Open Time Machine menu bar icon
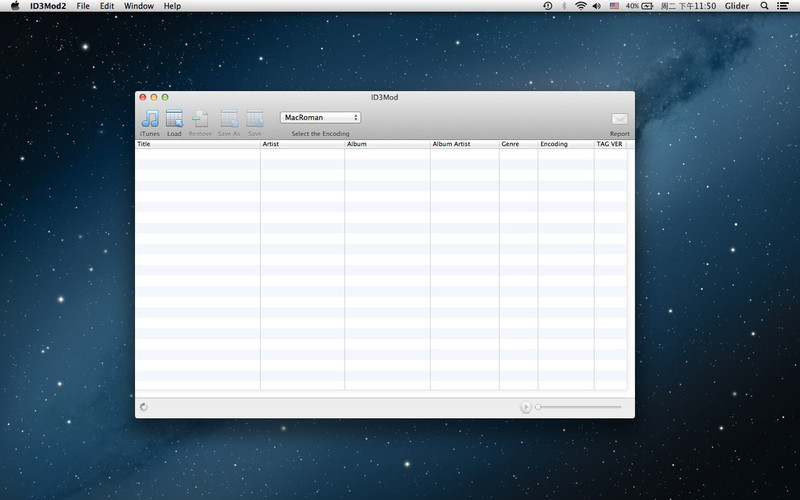This screenshot has width=800, height=500. click(x=547, y=6)
